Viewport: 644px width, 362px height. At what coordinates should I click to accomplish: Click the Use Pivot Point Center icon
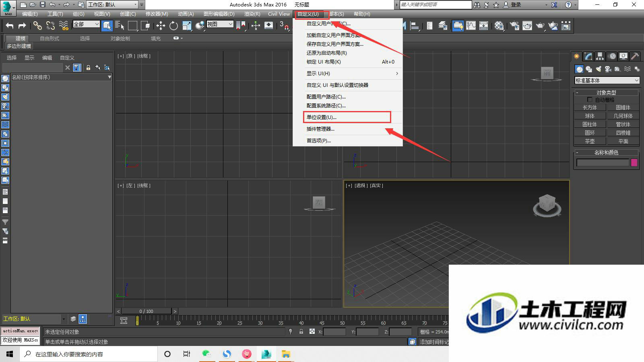pos(241,26)
